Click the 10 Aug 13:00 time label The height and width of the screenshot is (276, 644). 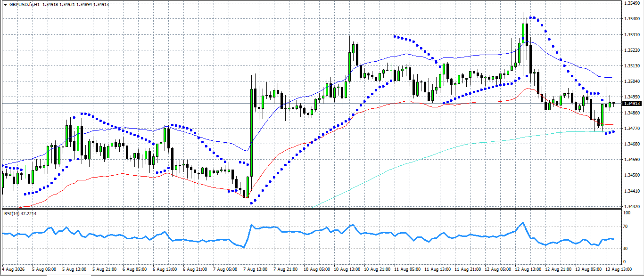(x=347, y=269)
